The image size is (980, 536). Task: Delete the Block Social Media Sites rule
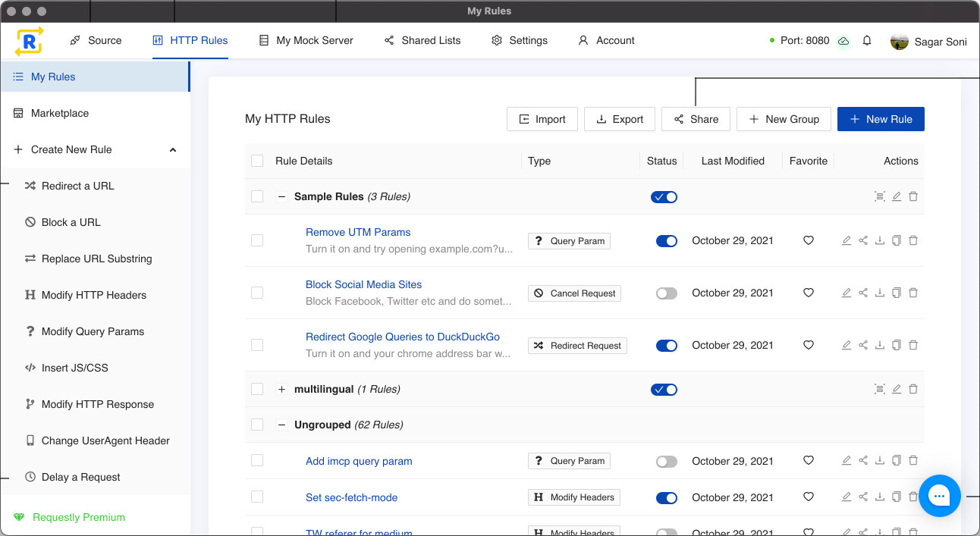[x=913, y=293]
